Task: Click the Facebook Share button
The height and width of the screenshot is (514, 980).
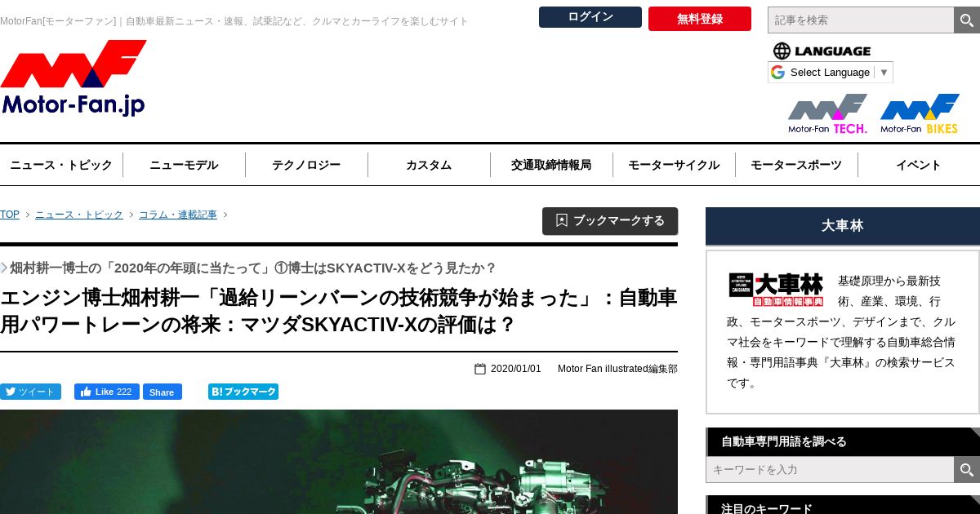Action: click(163, 392)
